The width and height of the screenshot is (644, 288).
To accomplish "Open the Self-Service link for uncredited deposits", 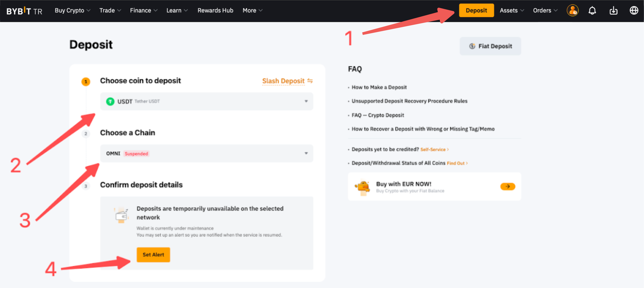I will coord(433,150).
